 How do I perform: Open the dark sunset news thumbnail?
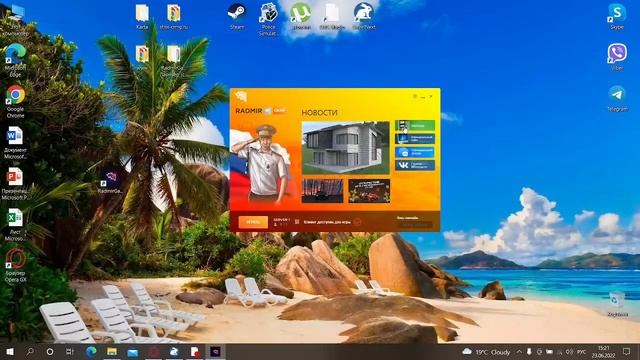(x=322, y=191)
